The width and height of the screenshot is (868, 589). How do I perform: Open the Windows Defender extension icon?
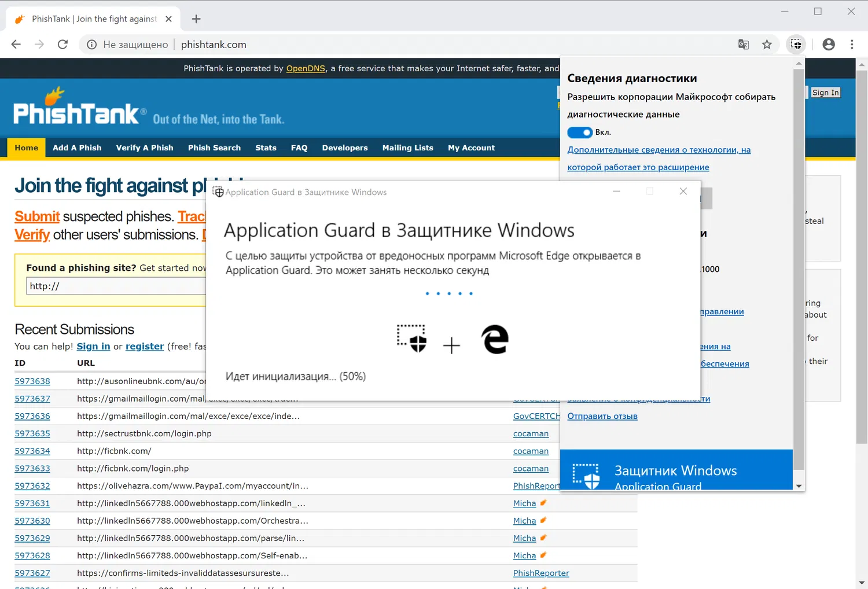pyautogui.click(x=796, y=44)
